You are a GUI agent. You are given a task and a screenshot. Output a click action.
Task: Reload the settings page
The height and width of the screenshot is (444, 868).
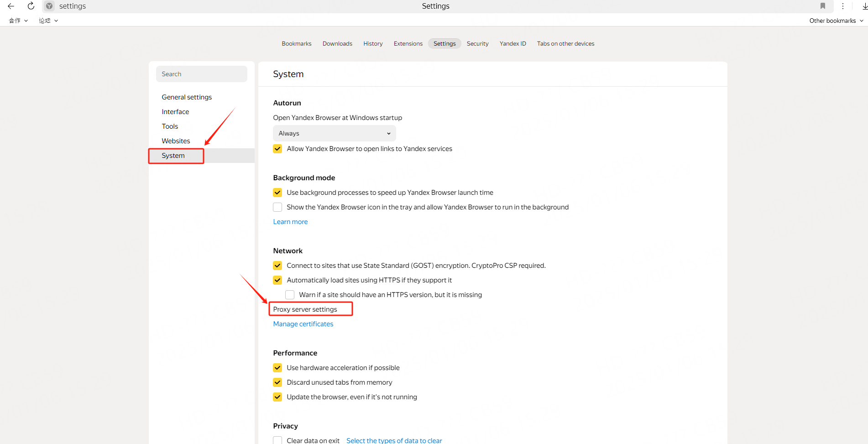[x=31, y=6]
